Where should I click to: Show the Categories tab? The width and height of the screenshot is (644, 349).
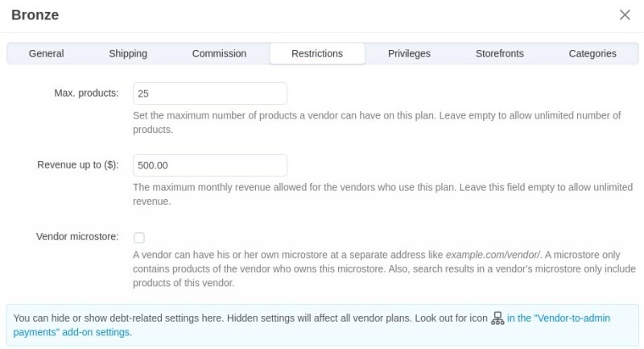pos(592,54)
